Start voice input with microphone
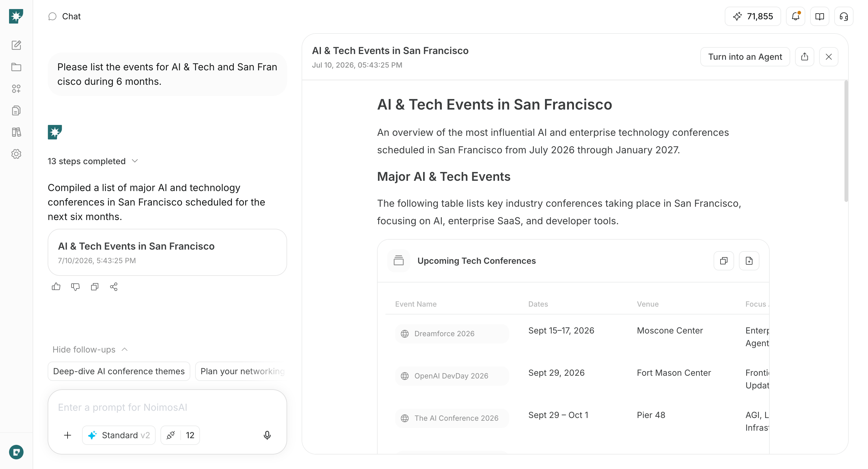The height and width of the screenshot is (469, 868). point(267,435)
